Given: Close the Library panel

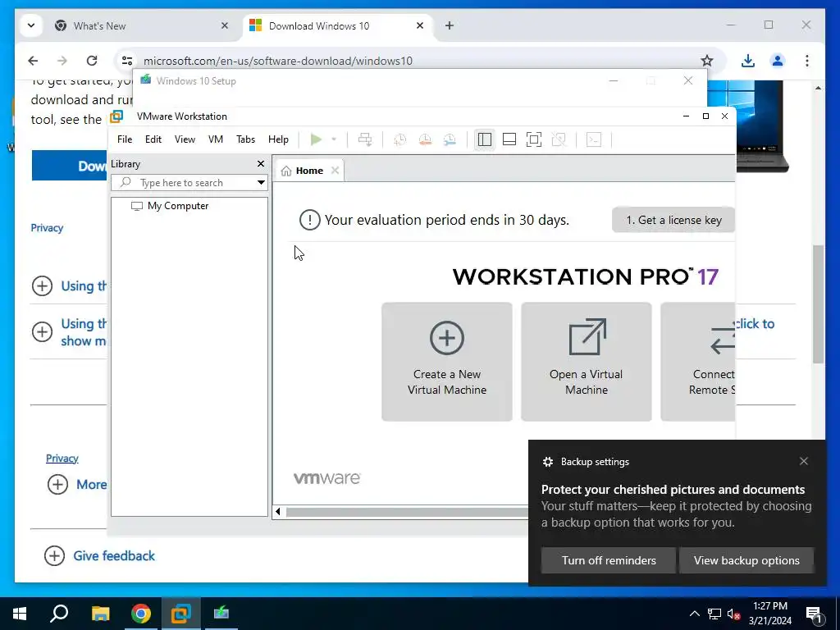Looking at the screenshot, I should 261,164.
